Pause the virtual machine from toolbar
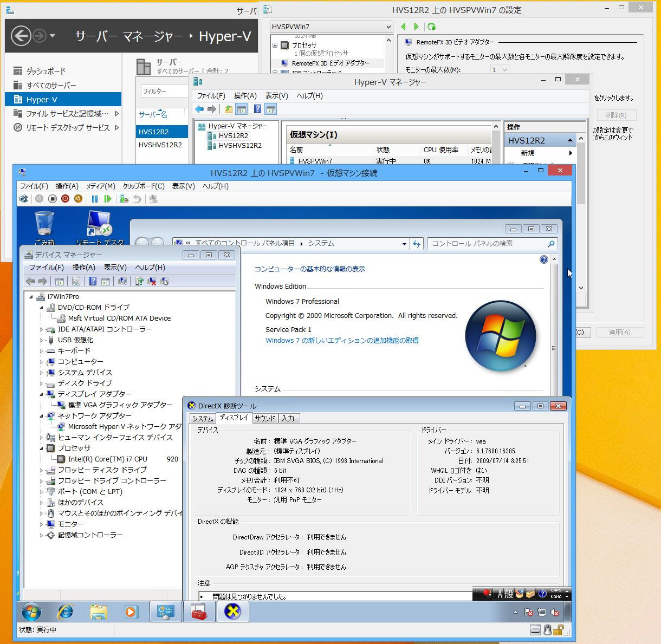 (95, 199)
